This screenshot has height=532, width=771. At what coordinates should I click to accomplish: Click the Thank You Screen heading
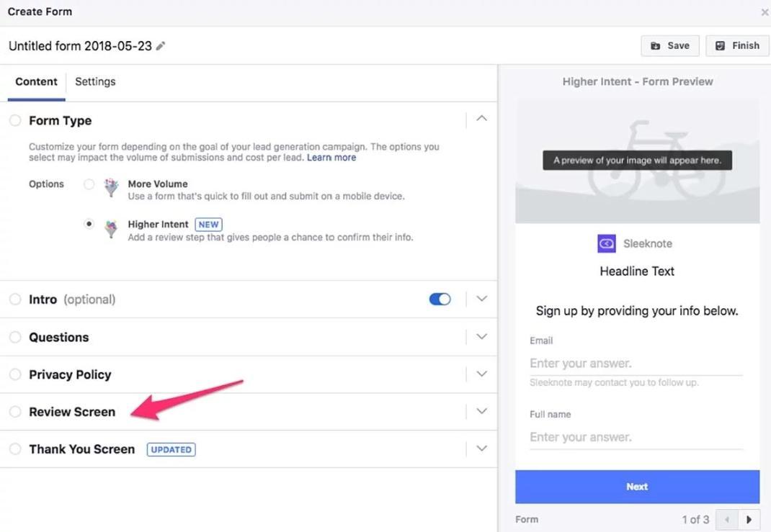pos(81,449)
